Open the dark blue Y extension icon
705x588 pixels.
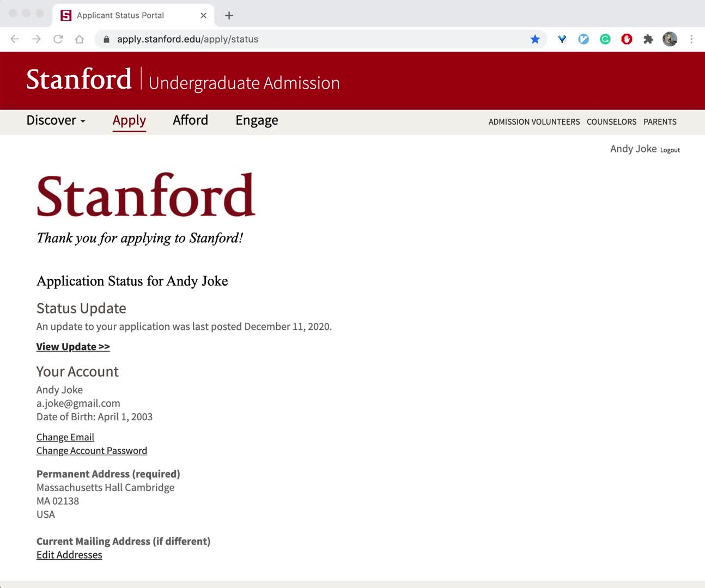[x=562, y=39]
